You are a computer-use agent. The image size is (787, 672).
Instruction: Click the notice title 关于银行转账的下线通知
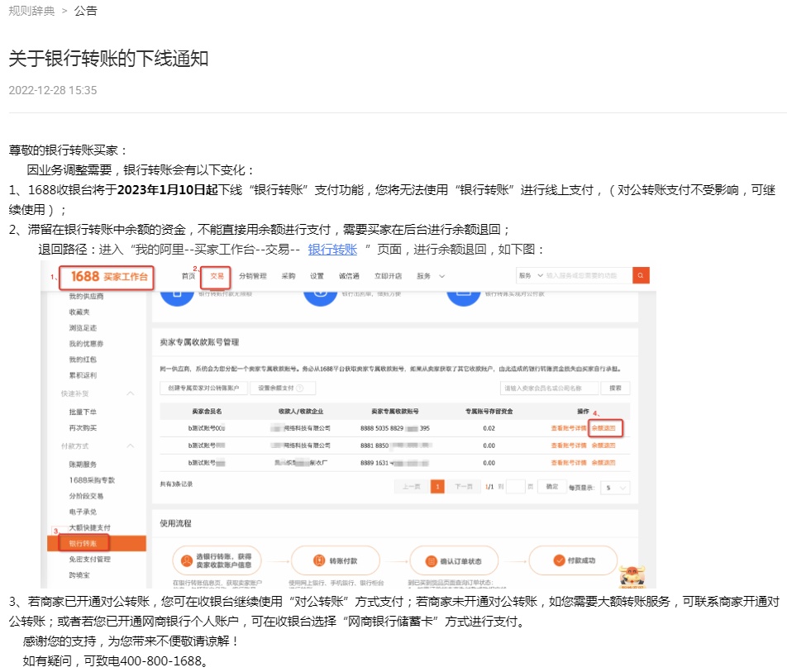tap(108, 58)
